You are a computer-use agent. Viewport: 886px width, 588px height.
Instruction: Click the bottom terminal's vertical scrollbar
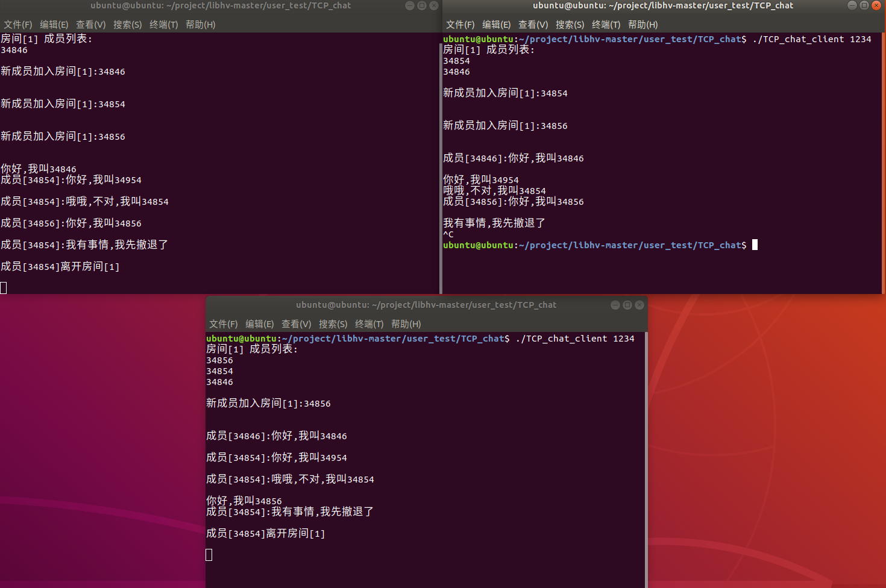coord(646,460)
